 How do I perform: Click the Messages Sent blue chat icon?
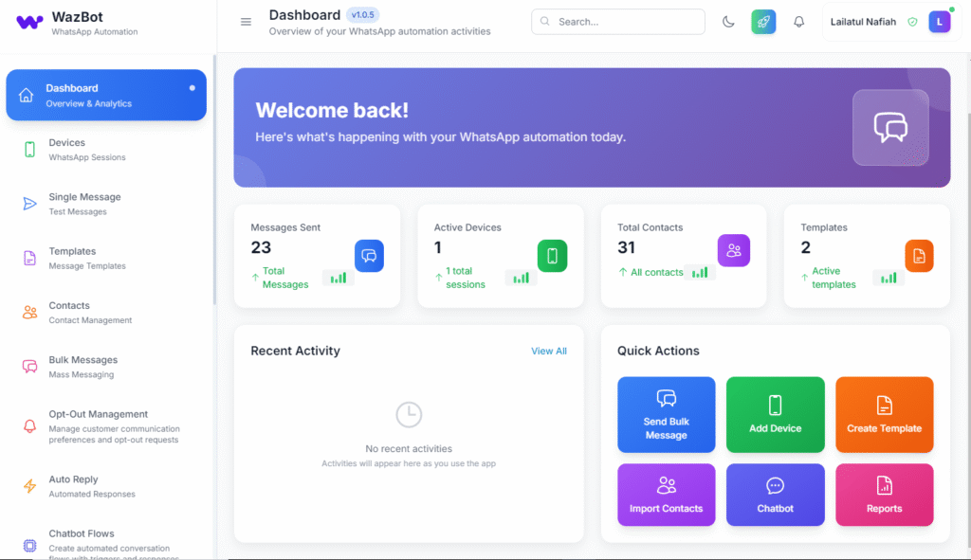(369, 256)
